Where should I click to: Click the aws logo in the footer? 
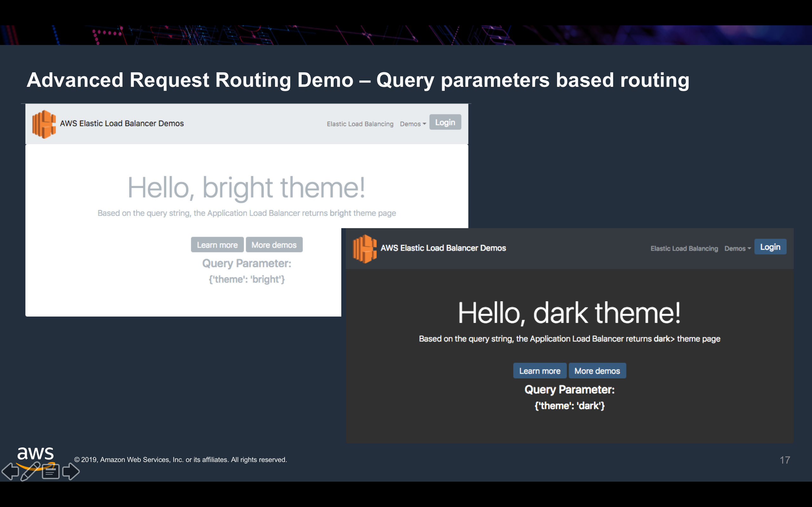pyautogui.click(x=35, y=454)
